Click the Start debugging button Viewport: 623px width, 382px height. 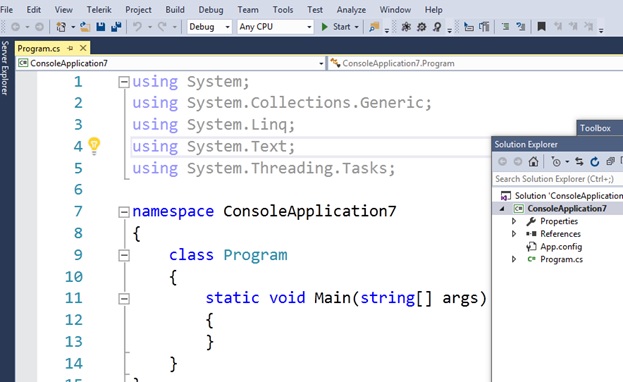point(341,27)
